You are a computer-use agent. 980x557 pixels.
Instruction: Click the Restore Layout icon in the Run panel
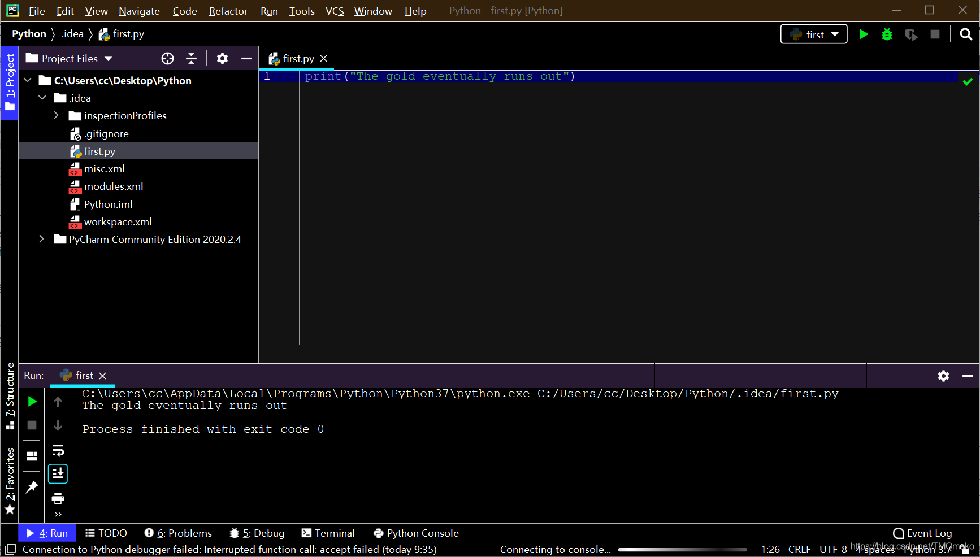tap(32, 456)
